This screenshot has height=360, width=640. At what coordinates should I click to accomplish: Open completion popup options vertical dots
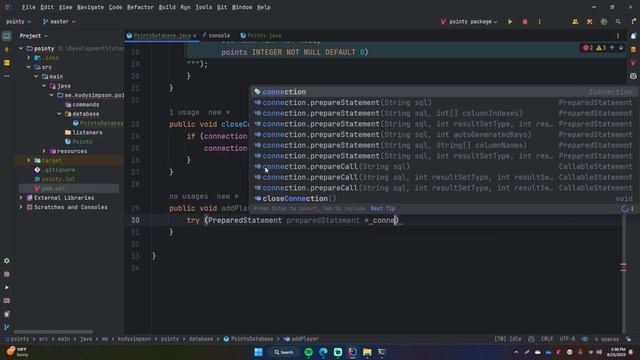click(x=633, y=209)
